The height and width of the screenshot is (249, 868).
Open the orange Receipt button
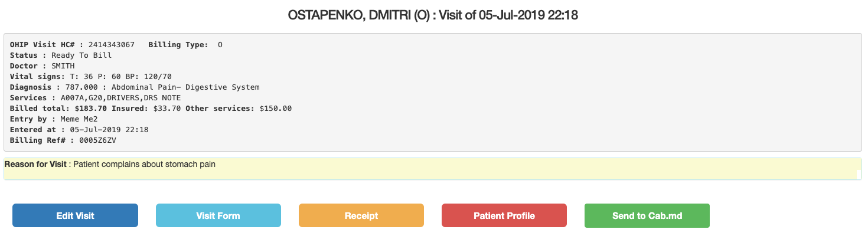point(361,215)
